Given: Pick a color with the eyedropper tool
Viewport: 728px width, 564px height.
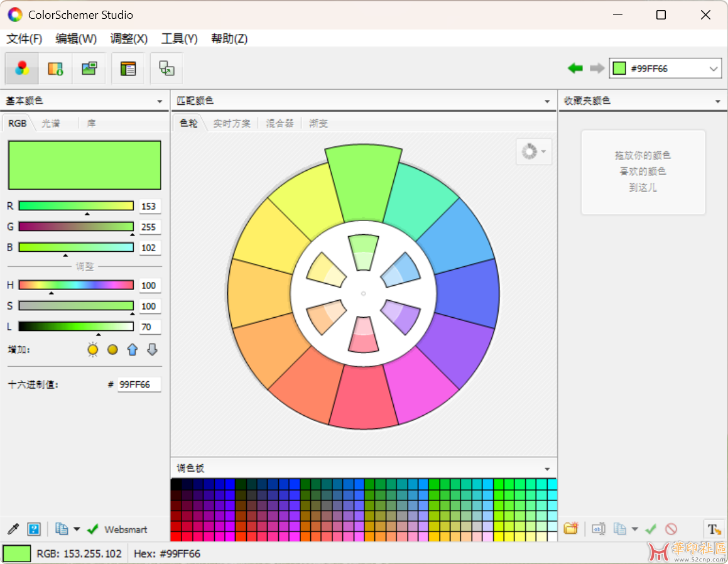Looking at the screenshot, I should (13, 529).
